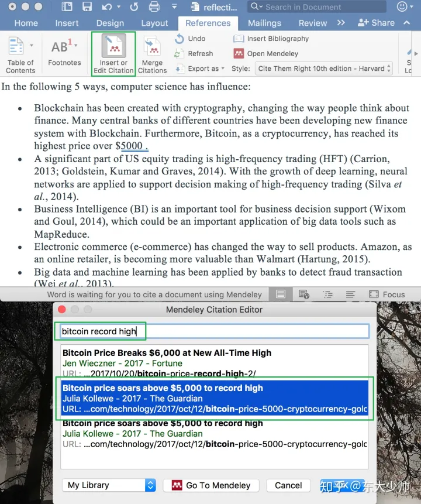Image resolution: width=421 pixels, height=504 pixels.
Task: Click the Share button
Action: [376, 23]
